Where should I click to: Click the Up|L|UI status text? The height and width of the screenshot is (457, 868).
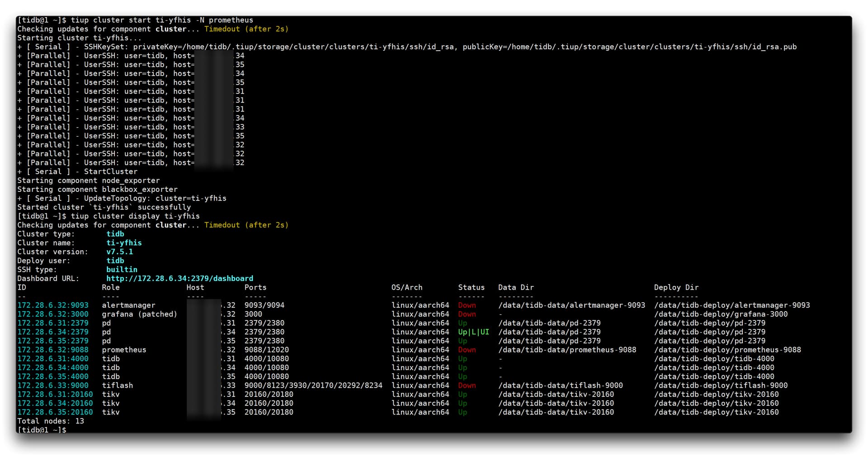click(x=474, y=332)
